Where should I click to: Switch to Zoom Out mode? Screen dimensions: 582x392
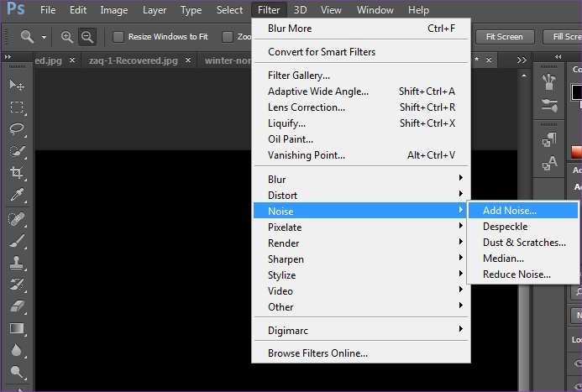87,37
